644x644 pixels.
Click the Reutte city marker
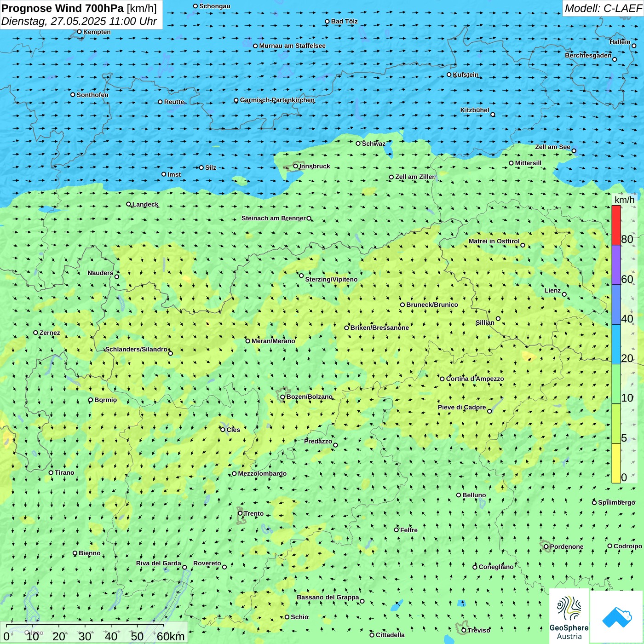(x=161, y=102)
